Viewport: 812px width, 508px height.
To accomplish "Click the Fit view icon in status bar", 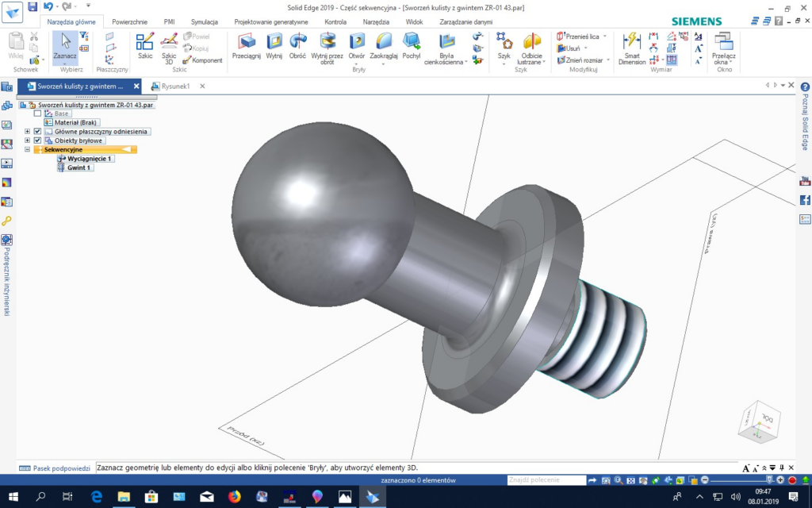I will [x=630, y=480].
